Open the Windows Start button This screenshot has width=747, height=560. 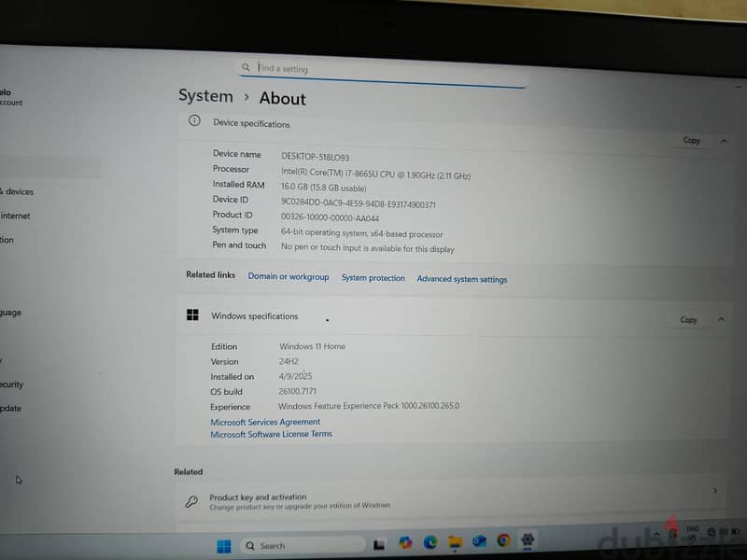pyautogui.click(x=223, y=546)
